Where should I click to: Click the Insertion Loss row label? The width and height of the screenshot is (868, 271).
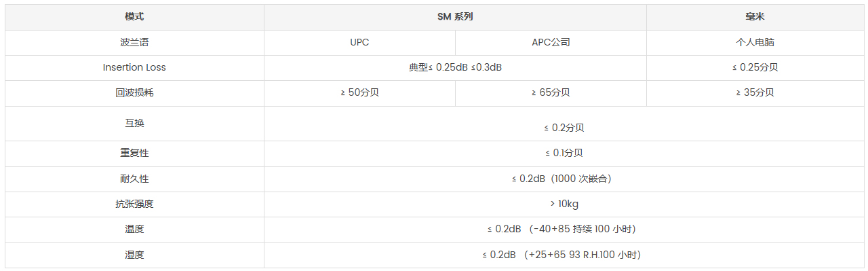pos(134,67)
